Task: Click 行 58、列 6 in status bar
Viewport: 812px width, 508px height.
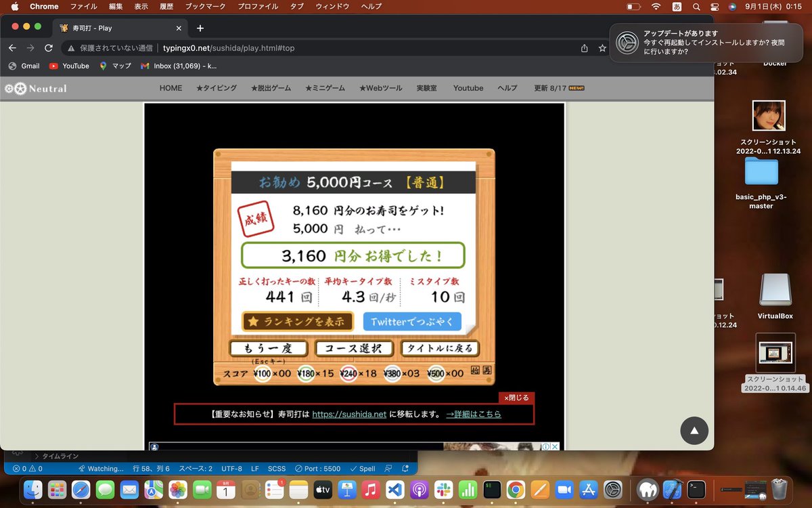Action: point(151,469)
